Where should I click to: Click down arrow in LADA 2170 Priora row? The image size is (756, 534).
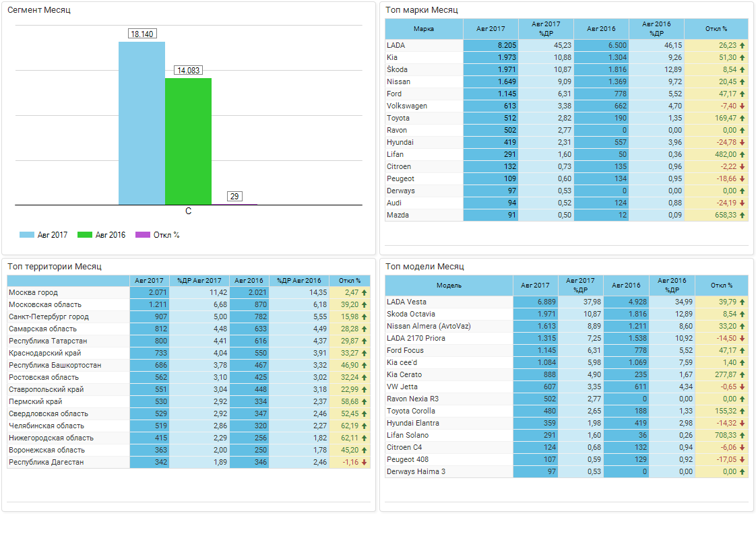click(743, 338)
